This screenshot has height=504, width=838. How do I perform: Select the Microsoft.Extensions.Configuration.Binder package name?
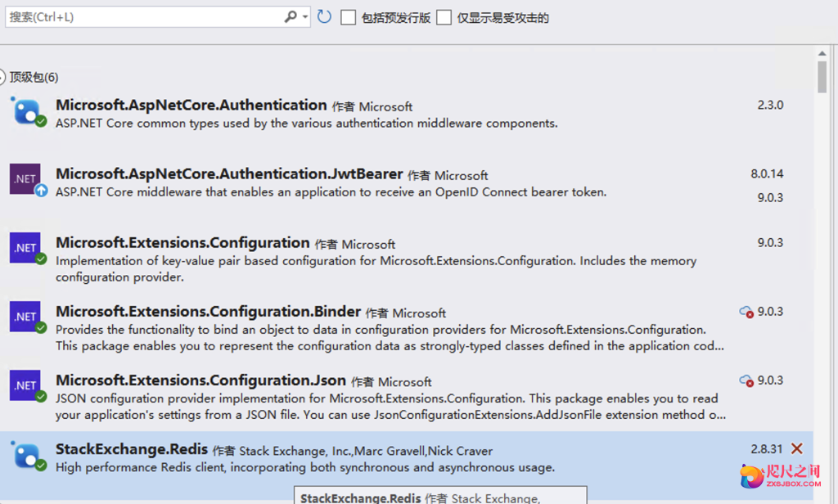208,311
